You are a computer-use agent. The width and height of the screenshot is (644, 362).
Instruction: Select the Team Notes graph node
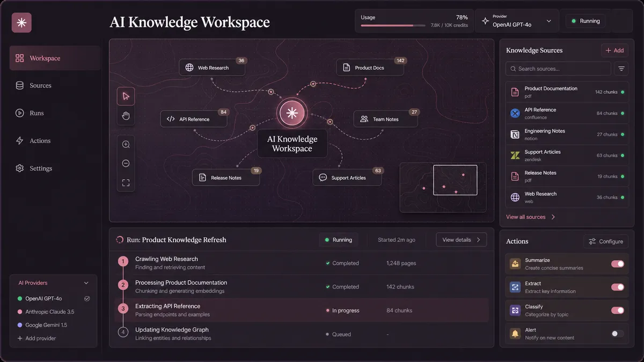point(385,119)
